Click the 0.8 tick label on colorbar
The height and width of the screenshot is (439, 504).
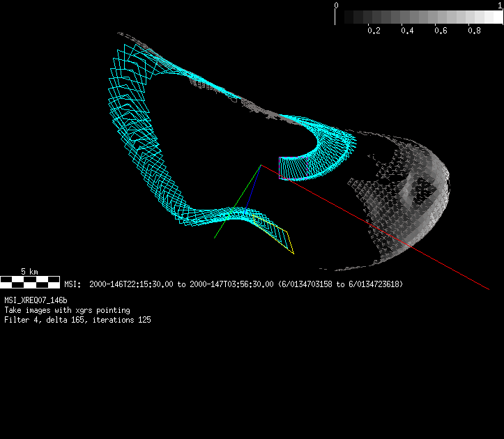pos(474,31)
